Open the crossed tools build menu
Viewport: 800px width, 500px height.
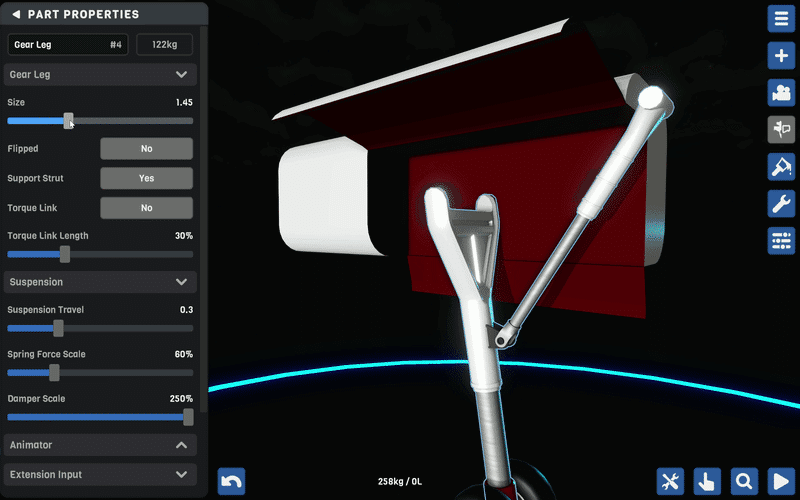click(670, 481)
